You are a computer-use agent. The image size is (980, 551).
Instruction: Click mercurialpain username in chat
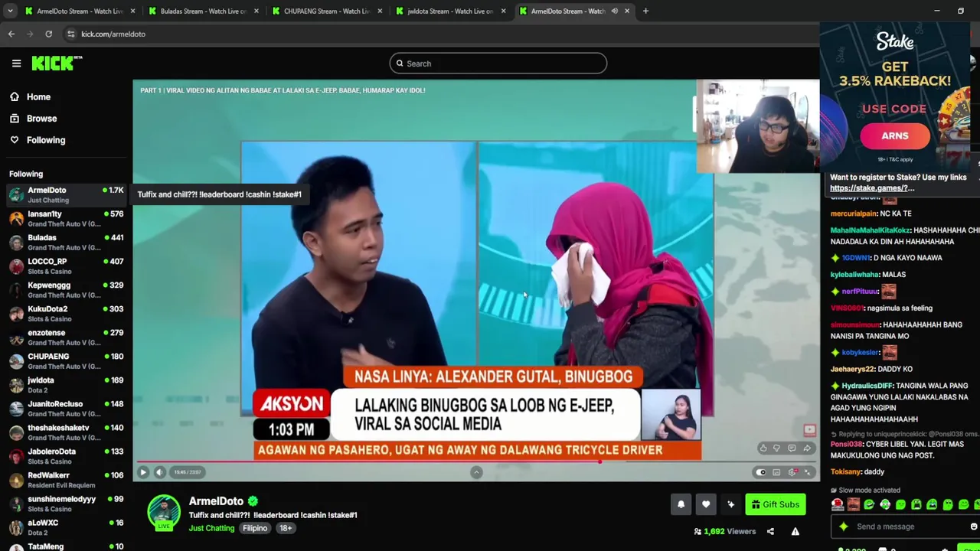[x=854, y=214]
